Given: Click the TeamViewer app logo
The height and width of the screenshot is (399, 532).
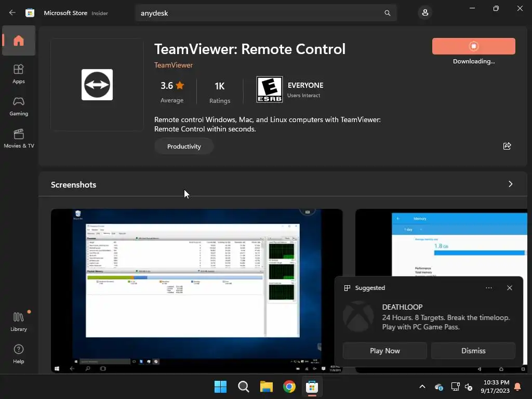Looking at the screenshot, I should tap(97, 85).
